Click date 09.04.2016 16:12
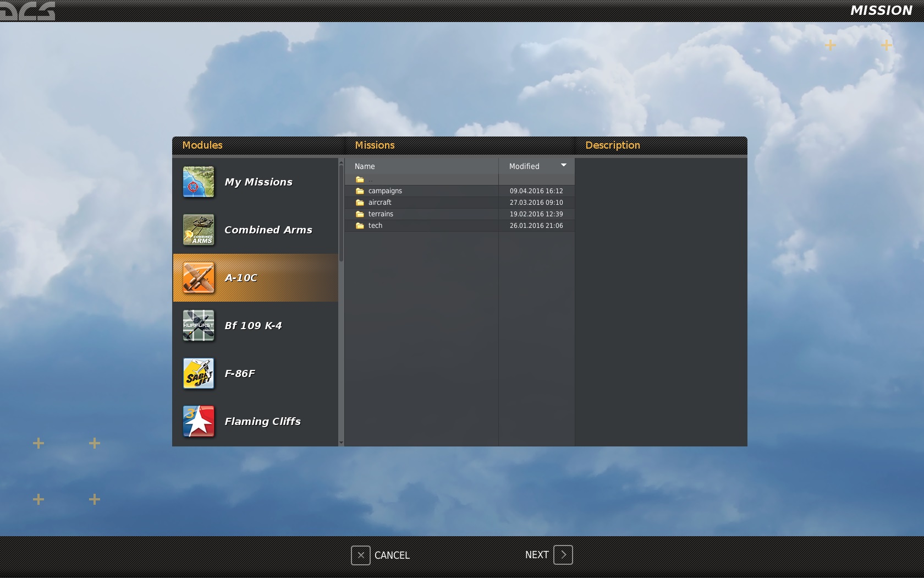This screenshot has width=924, height=578. click(536, 191)
